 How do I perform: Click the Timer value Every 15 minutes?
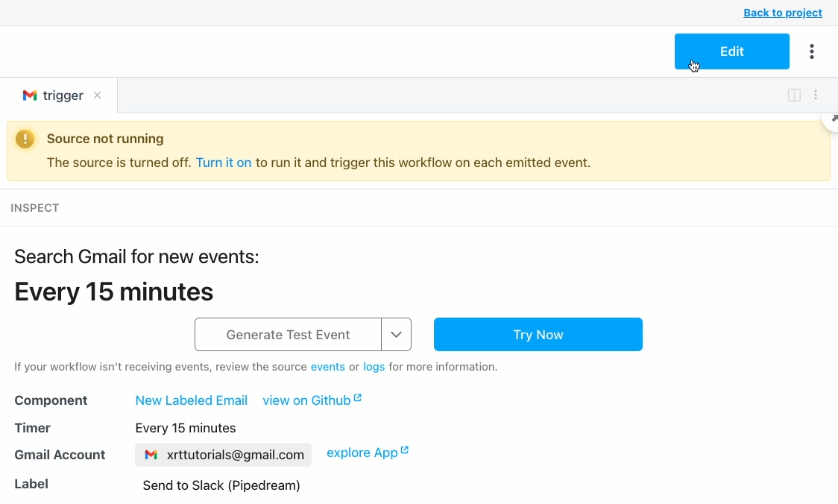(x=186, y=428)
